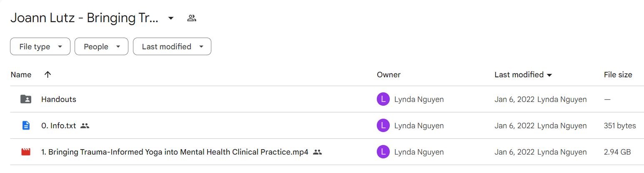Open the Handouts folder row
Screen dimensions: 644x173
pos(327,99)
